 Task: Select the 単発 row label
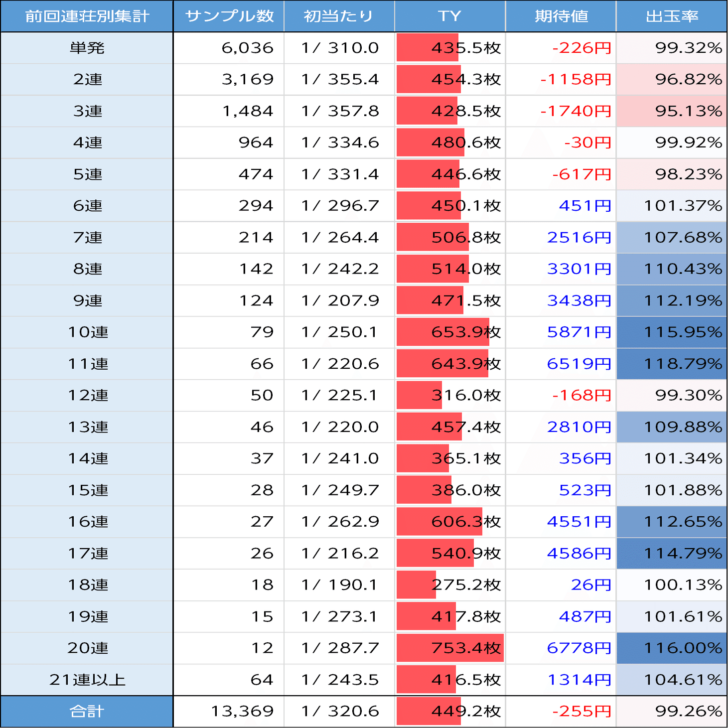pyautogui.click(x=87, y=48)
